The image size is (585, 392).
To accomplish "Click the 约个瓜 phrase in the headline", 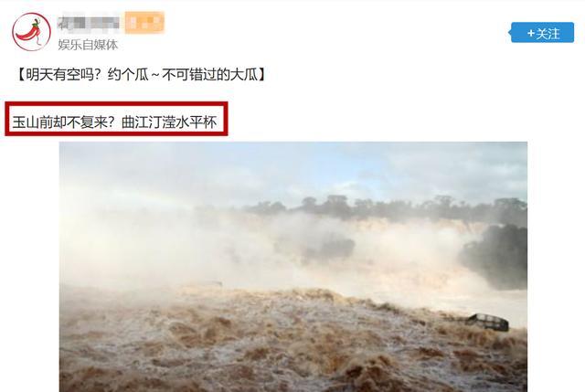I will tap(128, 75).
